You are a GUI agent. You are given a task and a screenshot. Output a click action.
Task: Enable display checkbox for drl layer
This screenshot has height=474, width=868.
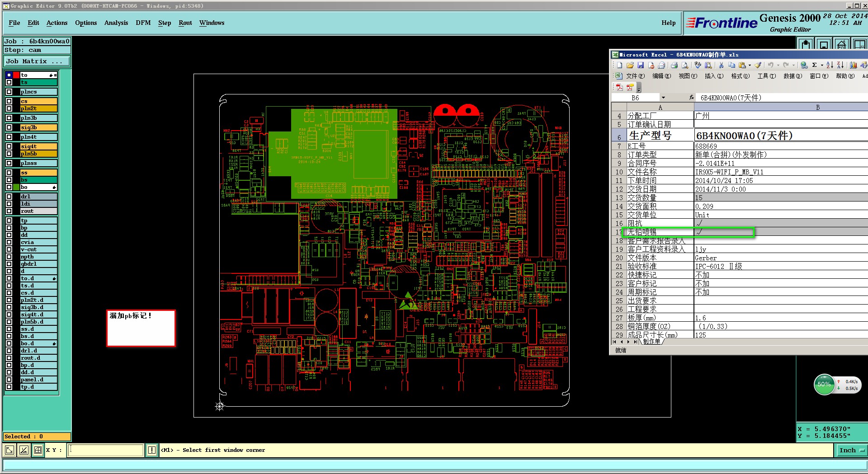pyautogui.click(x=9, y=197)
